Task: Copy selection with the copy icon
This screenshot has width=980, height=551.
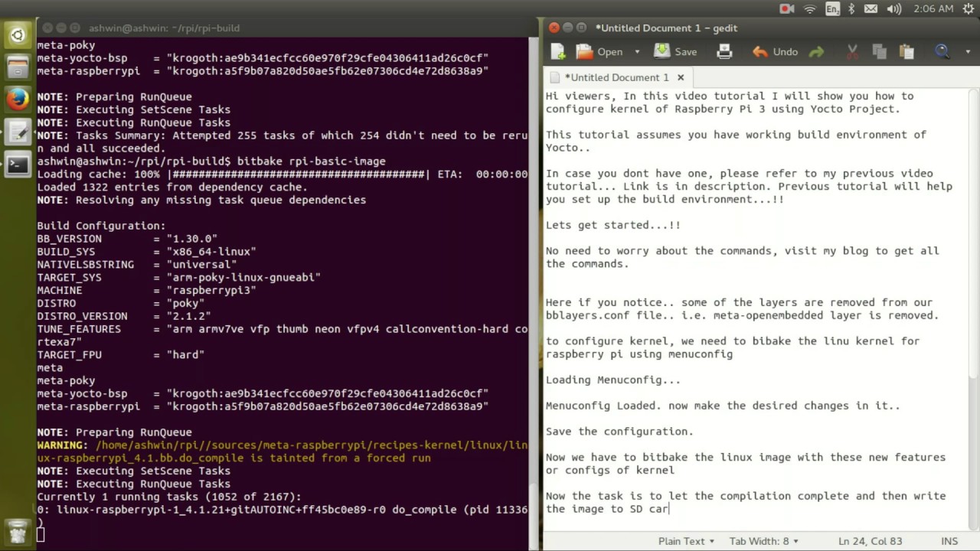Action: pyautogui.click(x=879, y=51)
